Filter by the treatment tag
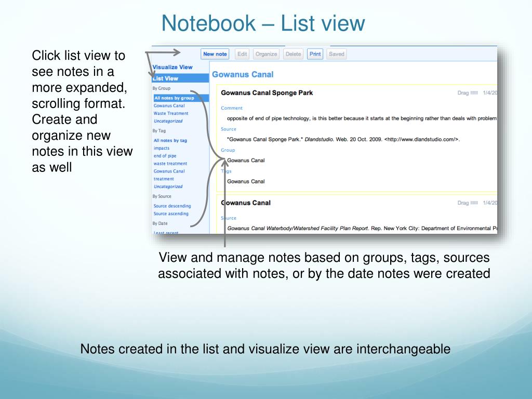The image size is (532, 399). coord(164,179)
